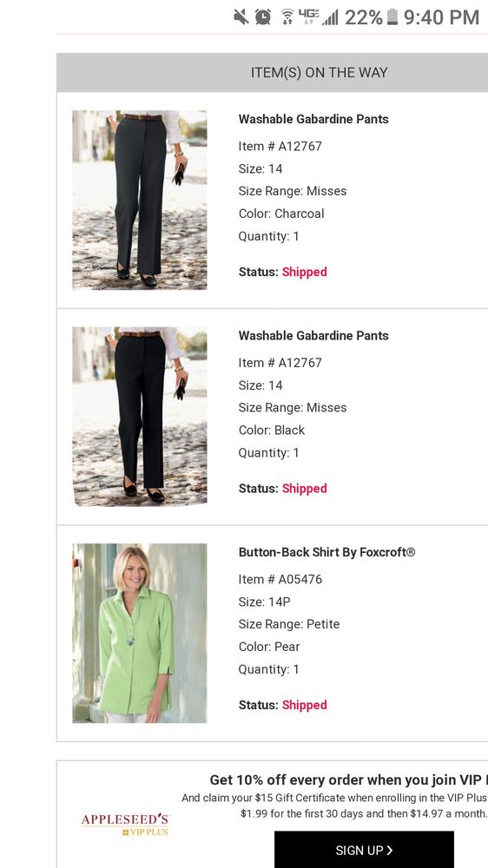Viewport: 488px width, 868px height.
Task: Click the SIGN UP button
Action: (364, 850)
